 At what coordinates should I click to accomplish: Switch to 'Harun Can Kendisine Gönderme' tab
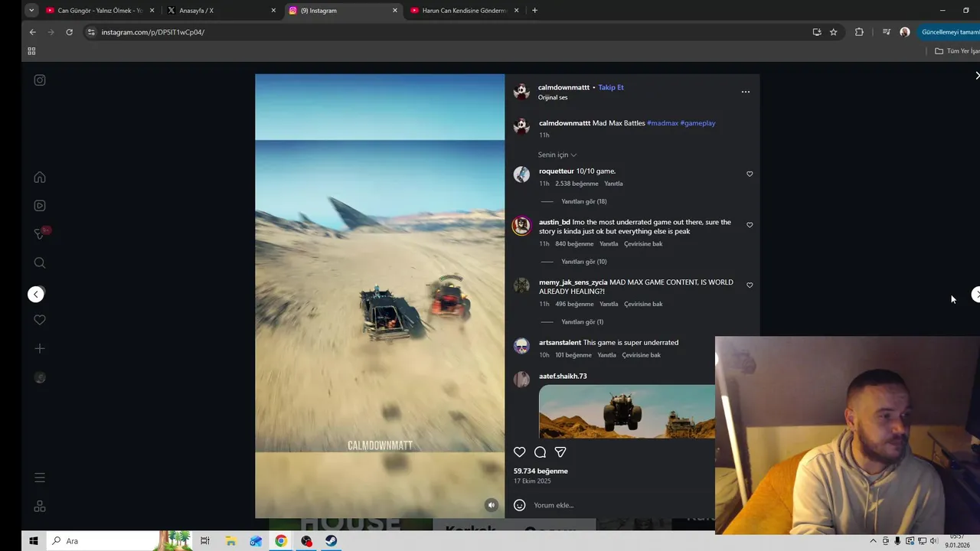pyautogui.click(x=465, y=11)
